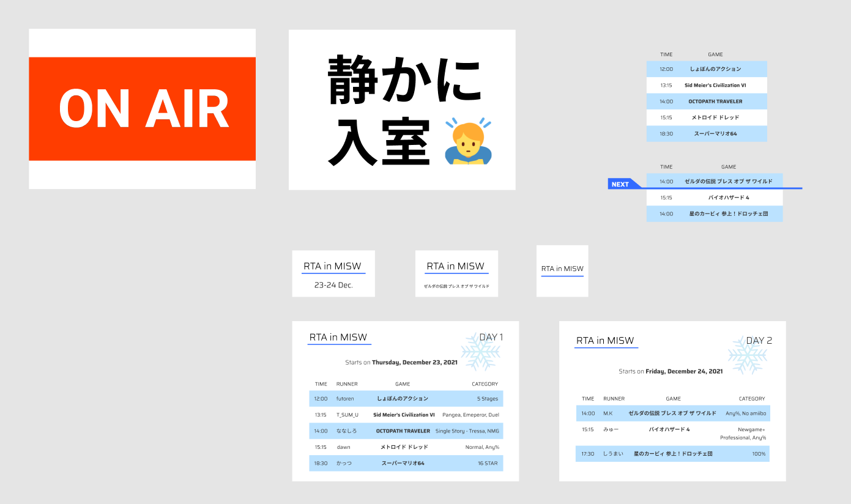Select the 静かに入室 sign text
The width and height of the screenshot is (851, 504).
[404, 110]
